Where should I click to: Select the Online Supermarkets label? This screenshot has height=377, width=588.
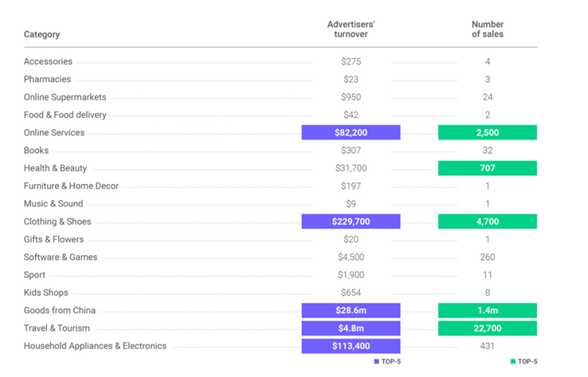[x=65, y=97]
